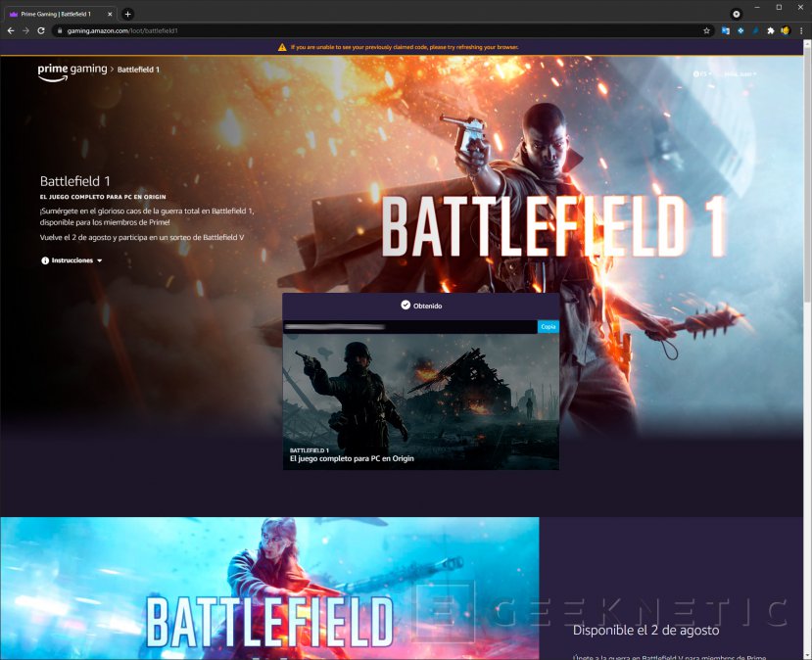Open the ES language dropdown

coord(702,74)
